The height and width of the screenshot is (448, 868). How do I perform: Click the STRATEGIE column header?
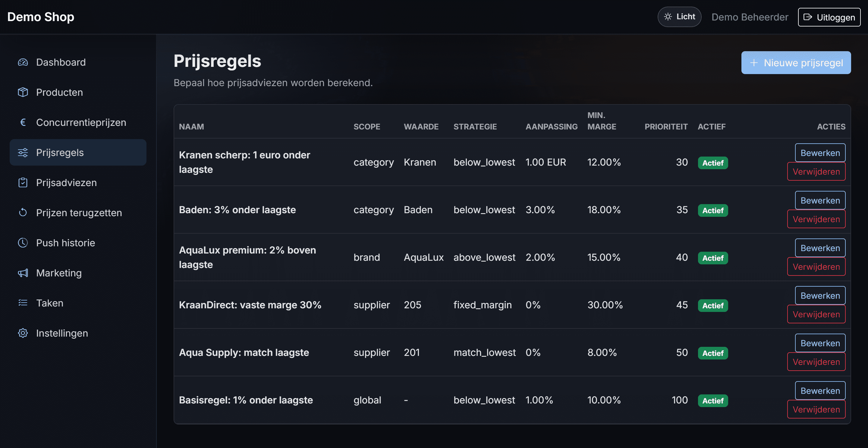[x=475, y=127]
